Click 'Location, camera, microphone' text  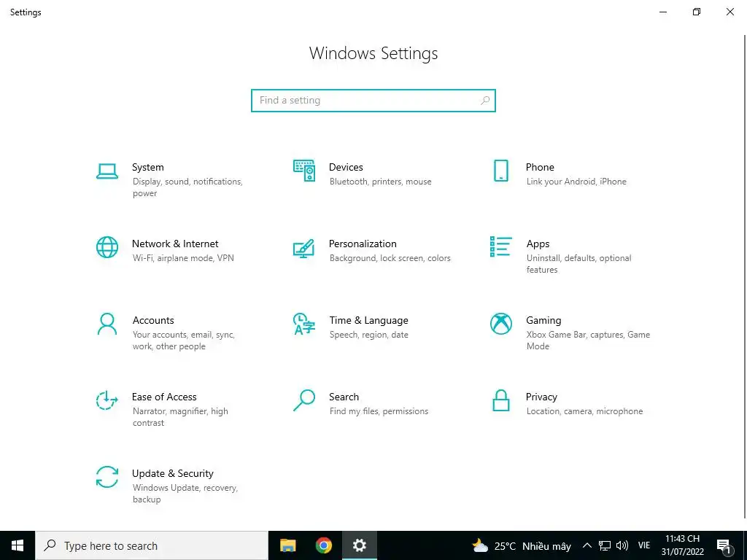tap(584, 411)
